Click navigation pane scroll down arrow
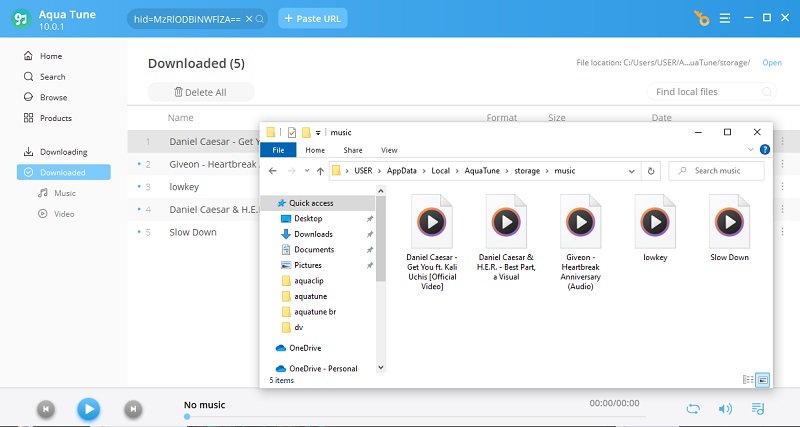Viewport: 800px width, 427px height. pos(381,367)
